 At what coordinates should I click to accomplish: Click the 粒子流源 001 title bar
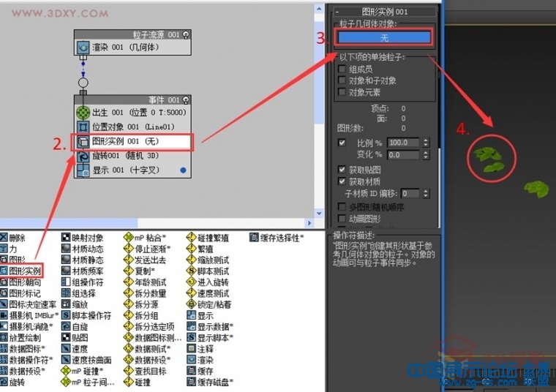132,34
